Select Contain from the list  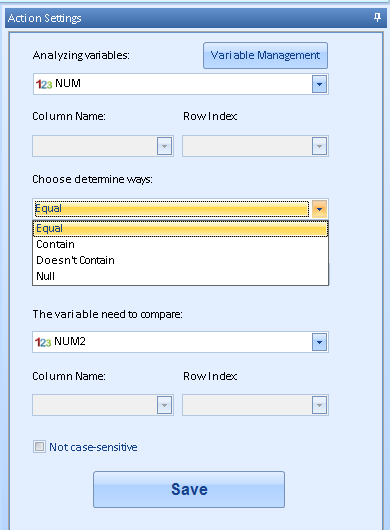[x=180, y=244]
